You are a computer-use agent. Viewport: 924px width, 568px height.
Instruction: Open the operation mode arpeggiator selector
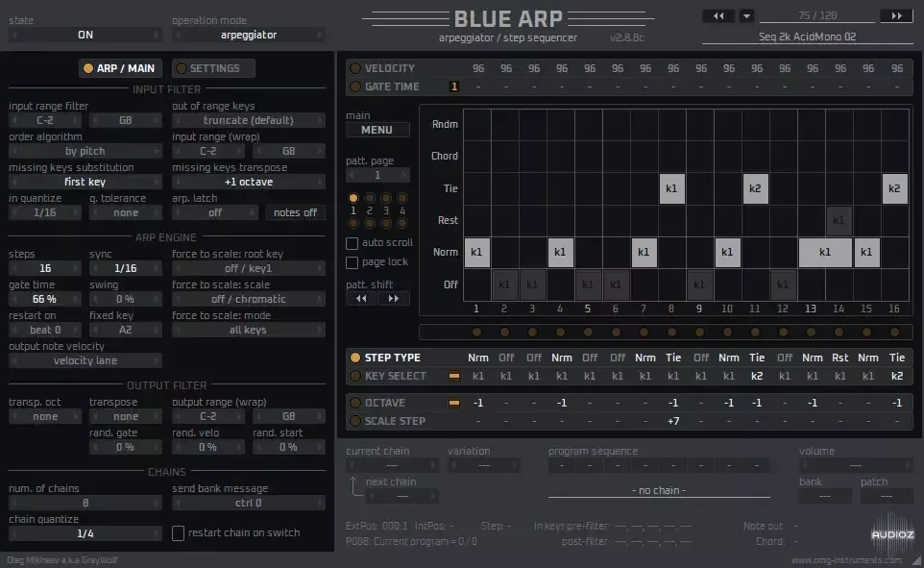coord(249,35)
